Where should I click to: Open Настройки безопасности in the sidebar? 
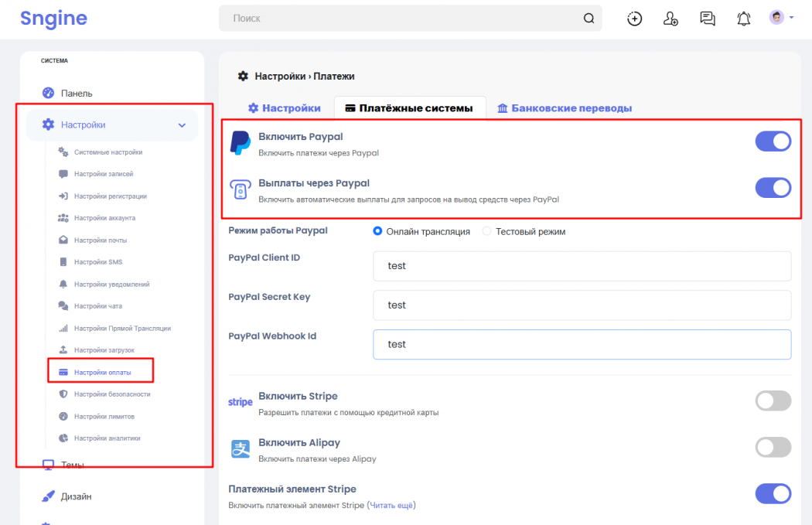click(112, 394)
